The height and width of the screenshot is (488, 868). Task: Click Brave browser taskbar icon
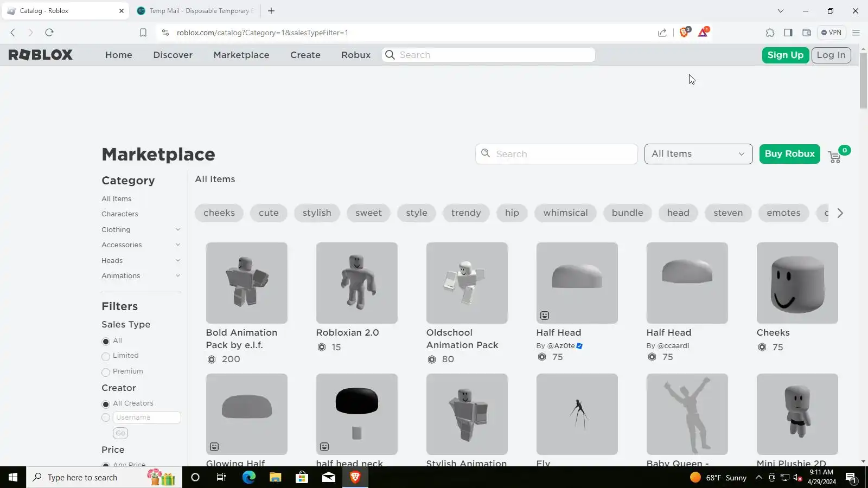pos(355,477)
